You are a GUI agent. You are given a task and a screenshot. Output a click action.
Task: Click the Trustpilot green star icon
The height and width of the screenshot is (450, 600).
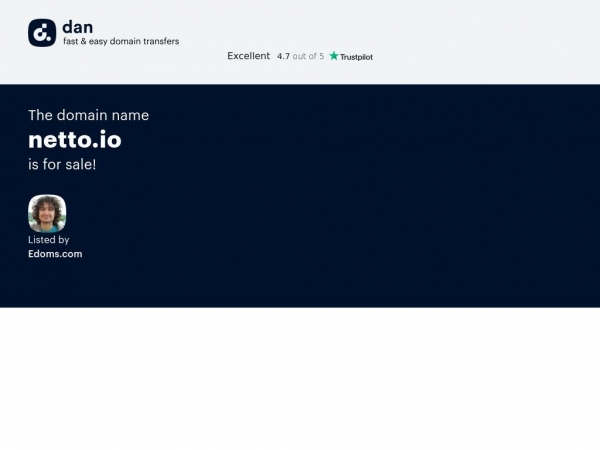pos(334,56)
